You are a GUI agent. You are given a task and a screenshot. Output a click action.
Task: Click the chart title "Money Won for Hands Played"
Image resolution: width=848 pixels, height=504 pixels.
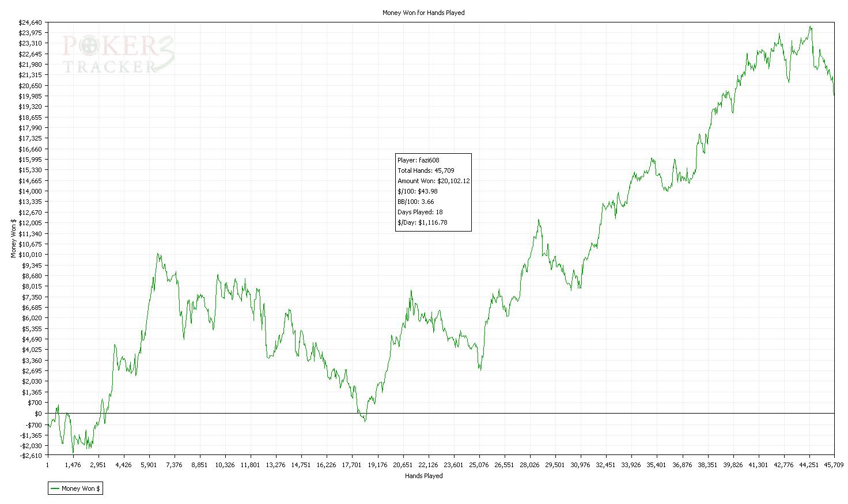[x=423, y=12]
